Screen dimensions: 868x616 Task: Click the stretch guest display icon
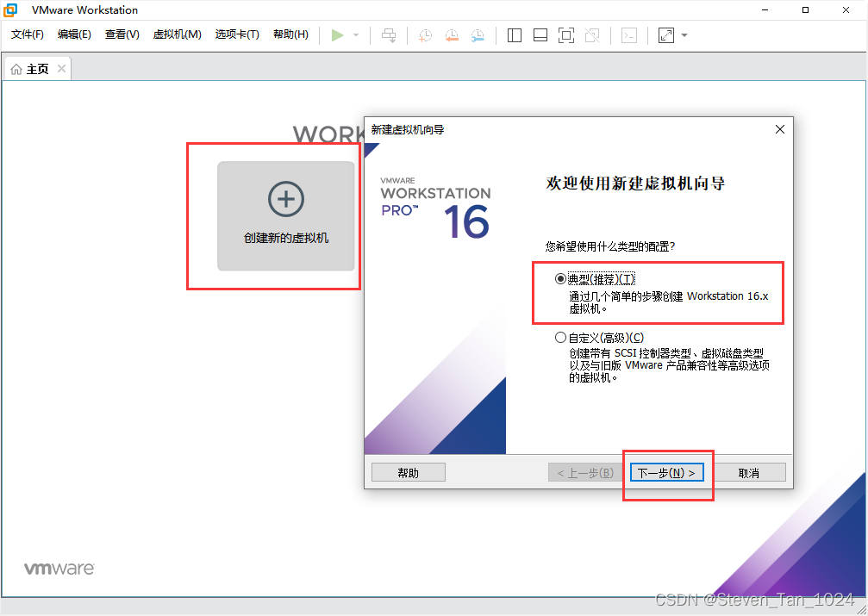tap(666, 35)
